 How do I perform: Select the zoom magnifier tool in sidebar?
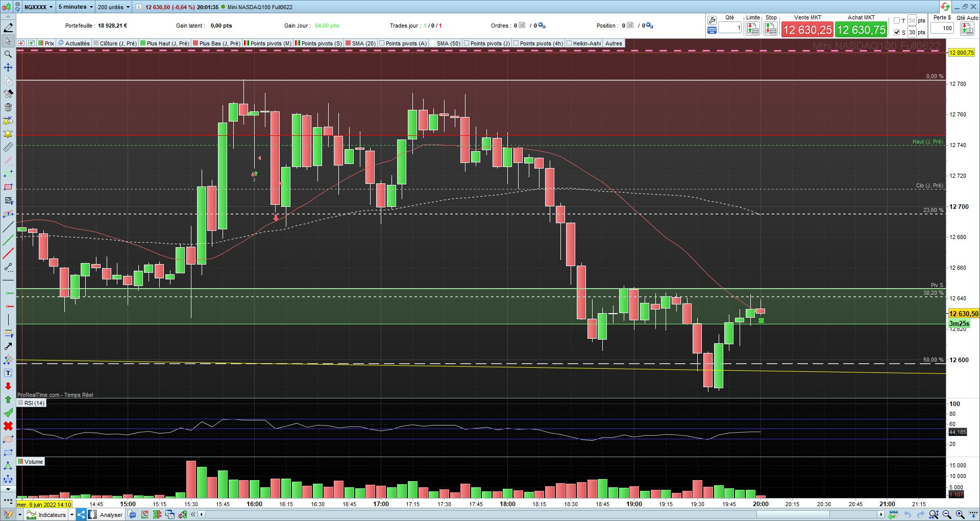tap(8, 54)
